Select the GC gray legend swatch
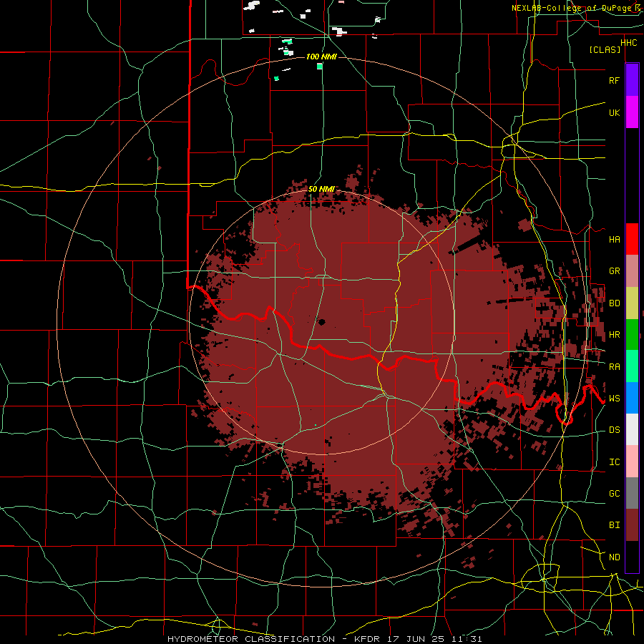This screenshot has width=644, height=644. (x=632, y=493)
